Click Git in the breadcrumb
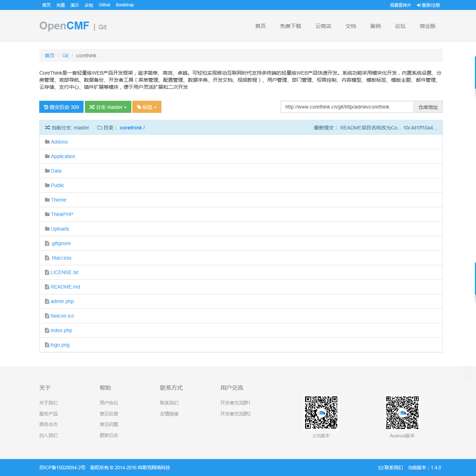 pyautogui.click(x=65, y=56)
